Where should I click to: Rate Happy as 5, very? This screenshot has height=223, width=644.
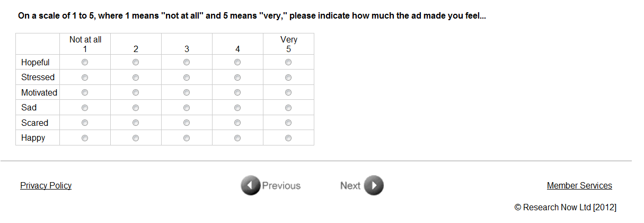288,138
